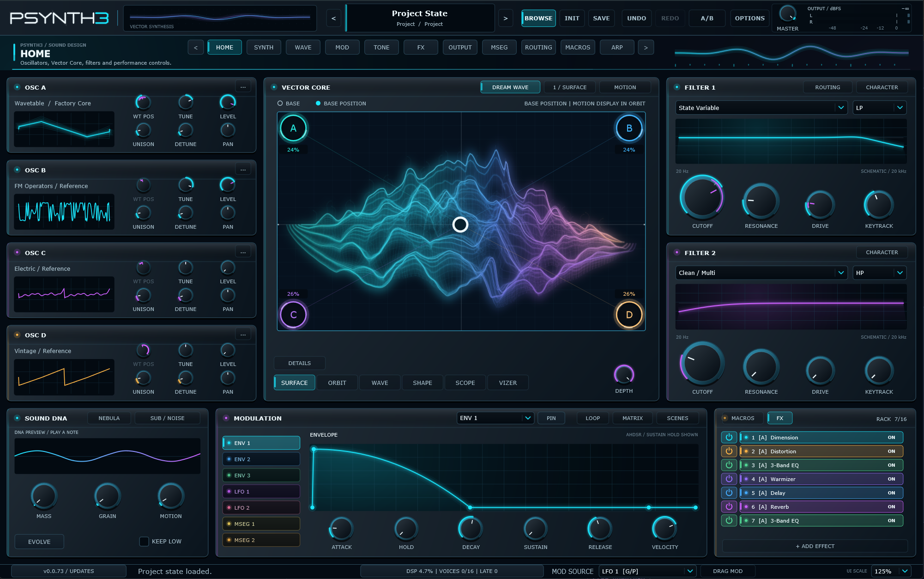Select vector corner D node
The image size is (924, 579).
pyautogui.click(x=629, y=315)
